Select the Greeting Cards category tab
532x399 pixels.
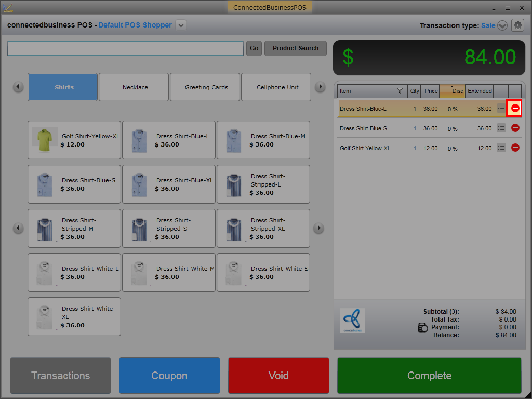point(205,87)
